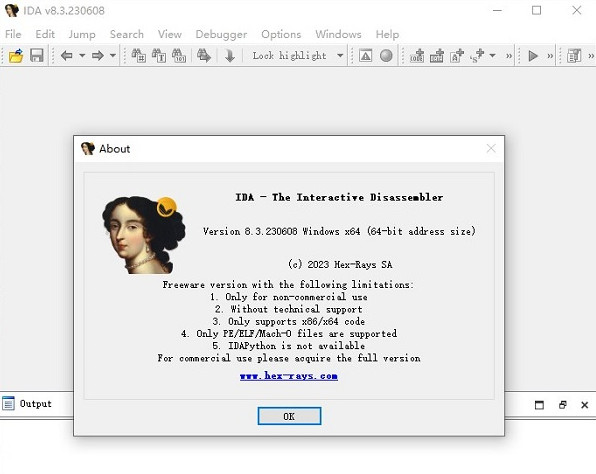Click the Save floppy disk icon
This screenshot has height=474, width=596.
(36, 56)
